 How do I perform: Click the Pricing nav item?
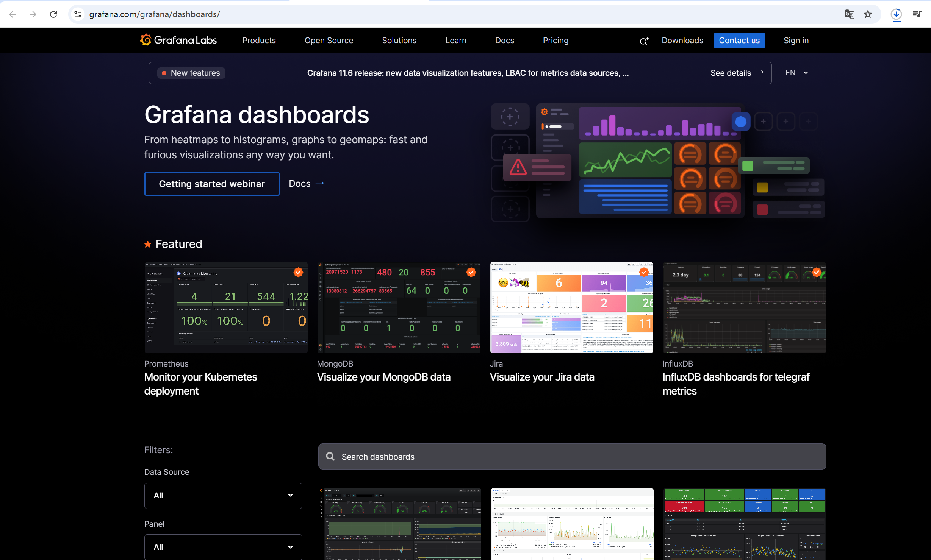point(555,41)
